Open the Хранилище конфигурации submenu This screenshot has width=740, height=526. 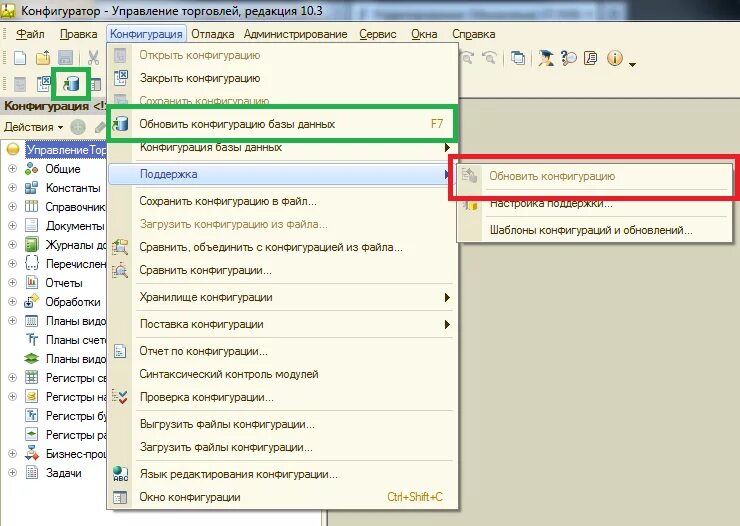pyautogui.click(x=282, y=297)
